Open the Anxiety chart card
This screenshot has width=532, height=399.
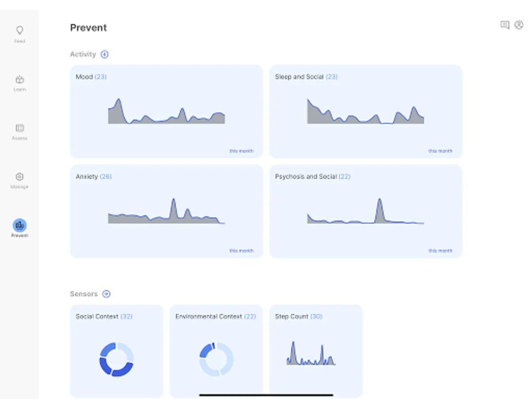click(x=166, y=211)
